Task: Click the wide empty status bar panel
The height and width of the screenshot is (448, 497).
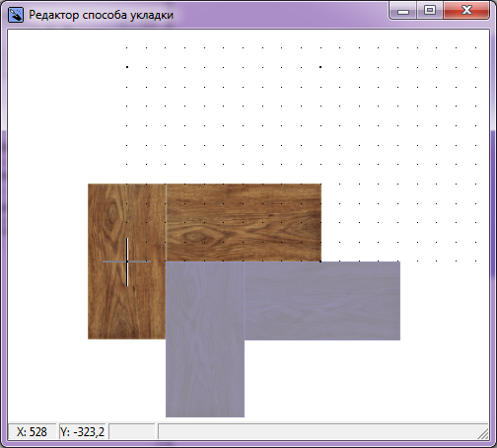Action: pyautogui.click(x=318, y=431)
